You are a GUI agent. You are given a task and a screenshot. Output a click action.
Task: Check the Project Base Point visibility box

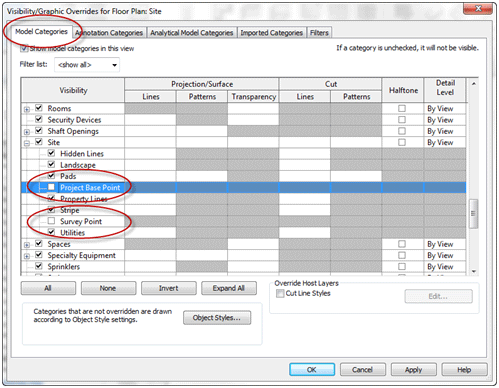(51, 187)
